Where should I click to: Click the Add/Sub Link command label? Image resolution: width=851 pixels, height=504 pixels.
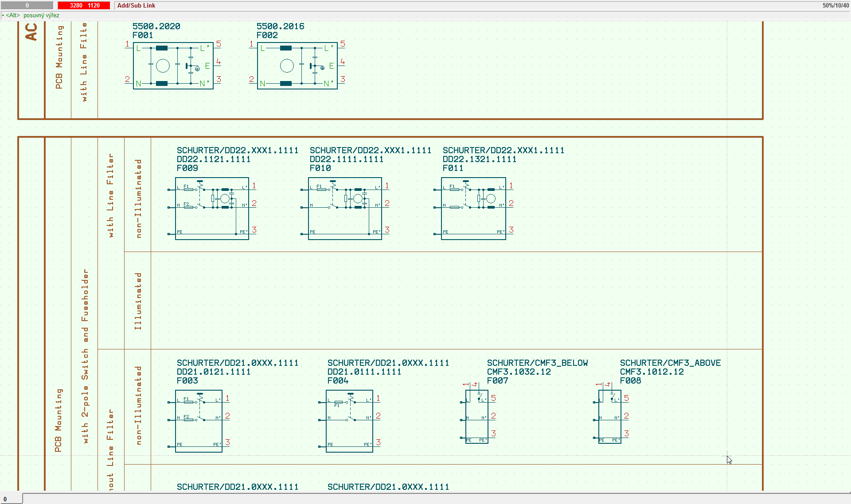pyautogui.click(x=136, y=5)
